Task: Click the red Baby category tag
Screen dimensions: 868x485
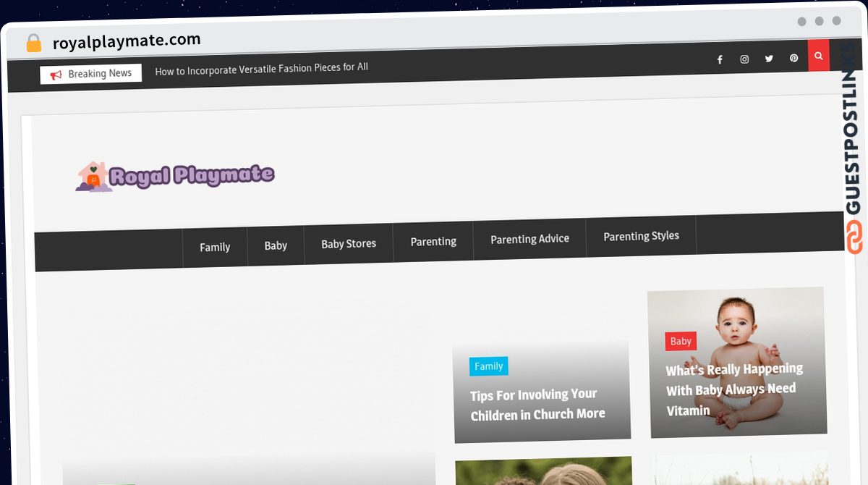Action: 681,341
